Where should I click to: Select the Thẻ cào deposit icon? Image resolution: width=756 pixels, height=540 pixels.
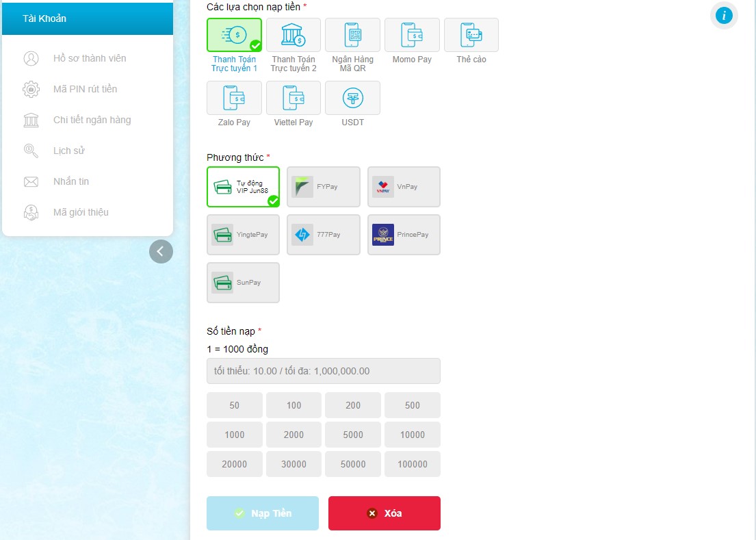pyautogui.click(x=471, y=35)
